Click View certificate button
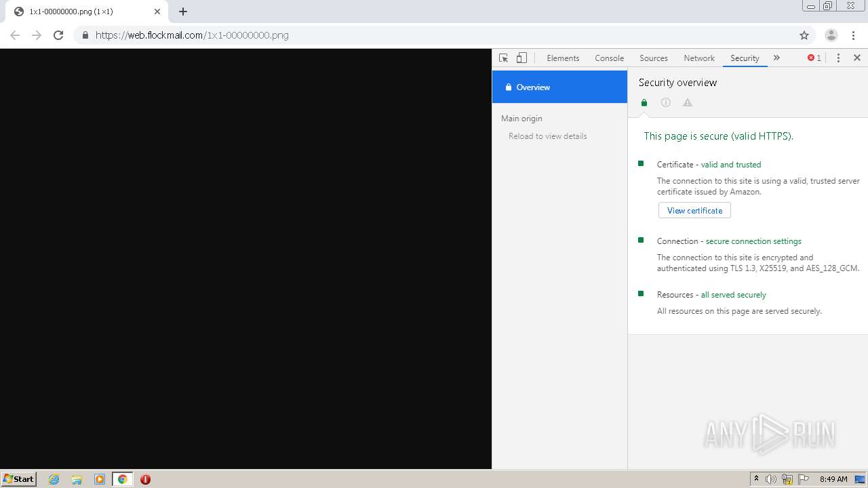 (694, 211)
